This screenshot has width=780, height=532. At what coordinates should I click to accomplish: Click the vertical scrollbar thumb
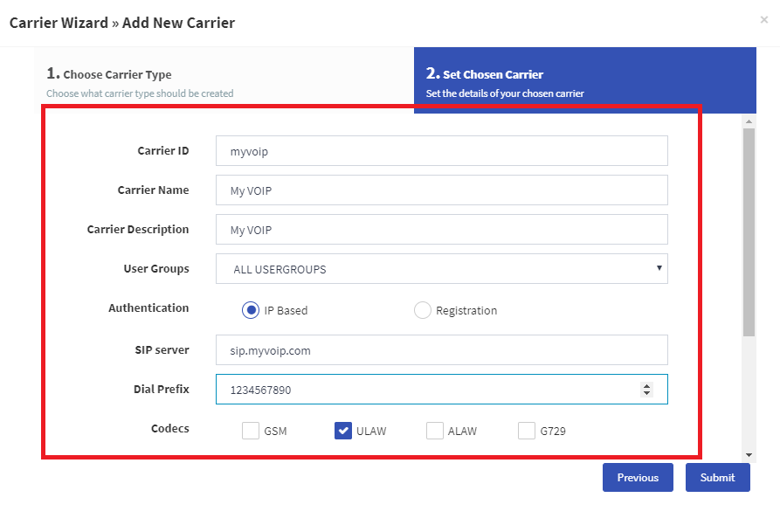point(749,232)
